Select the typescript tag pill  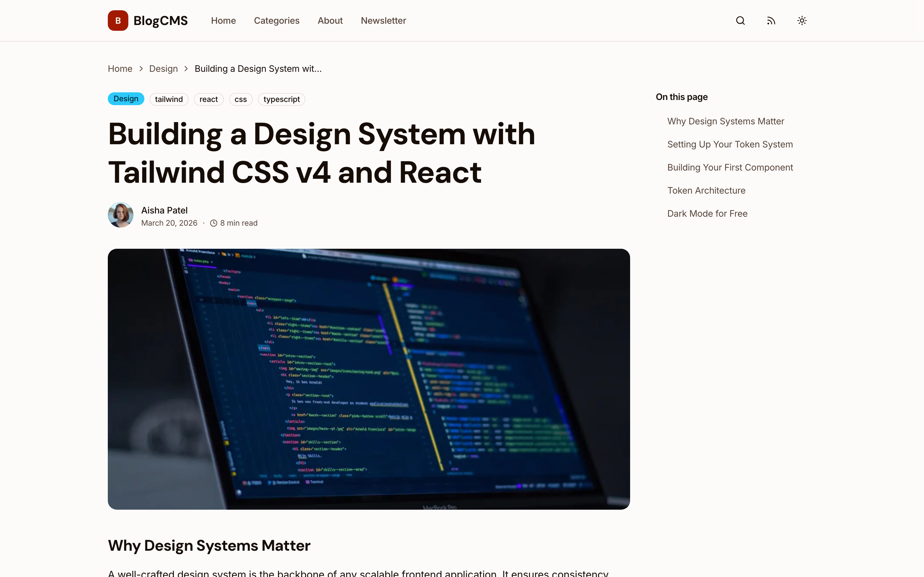[x=281, y=99]
